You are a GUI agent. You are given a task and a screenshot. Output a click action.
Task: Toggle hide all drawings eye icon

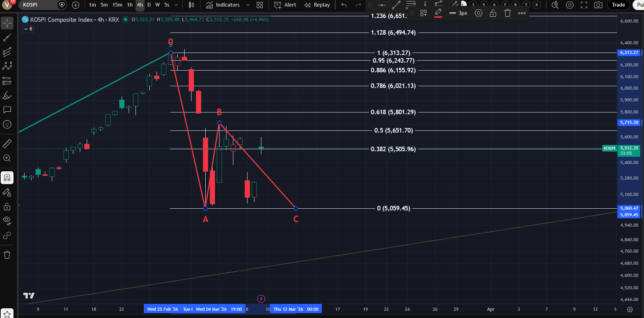pos(7,220)
